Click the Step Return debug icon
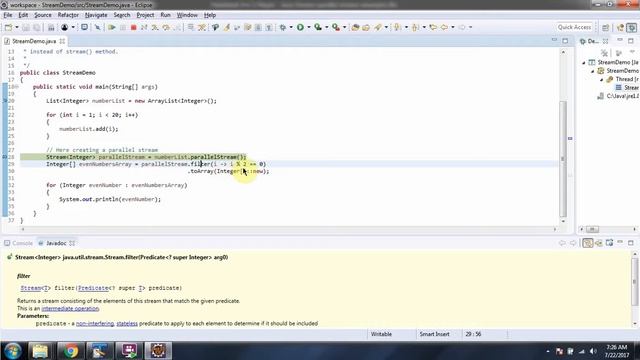This screenshot has width=640, height=360. pyautogui.click(x=177, y=27)
